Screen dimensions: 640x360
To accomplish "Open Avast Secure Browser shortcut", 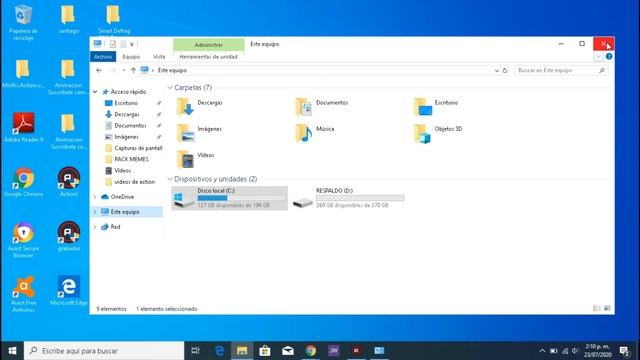I will click(23, 240).
